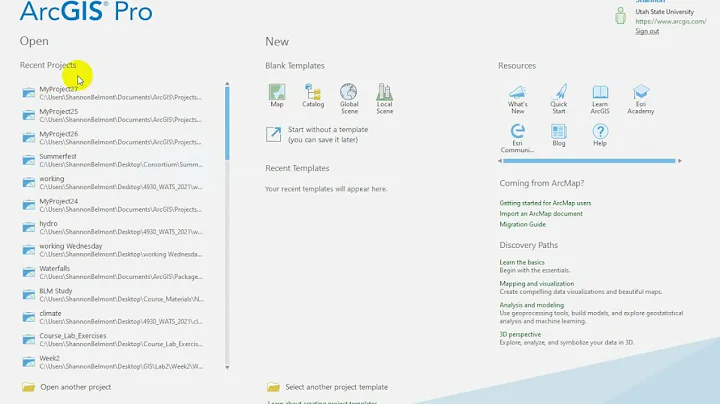Image resolution: width=720 pixels, height=404 pixels.
Task: Create a new Map project template
Action: 277,95
